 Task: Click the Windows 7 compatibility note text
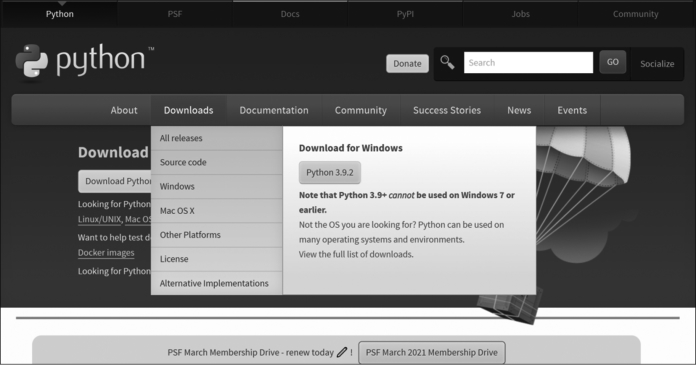click(x=407, y=202)
